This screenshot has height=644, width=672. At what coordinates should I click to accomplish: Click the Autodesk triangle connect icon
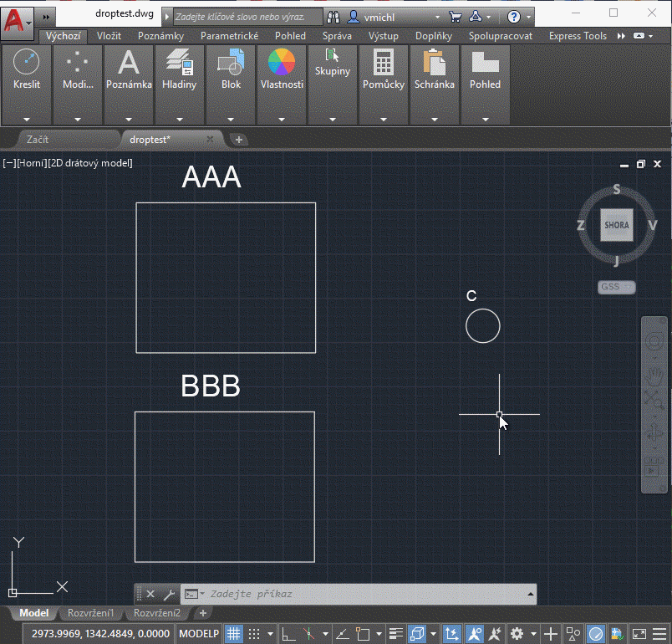click(x=476, y=18)
